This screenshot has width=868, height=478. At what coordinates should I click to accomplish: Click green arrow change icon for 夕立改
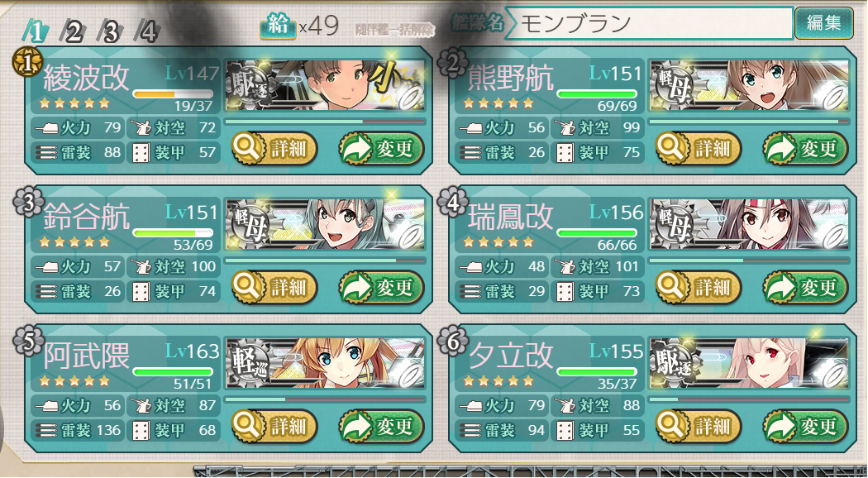[780, 427]
